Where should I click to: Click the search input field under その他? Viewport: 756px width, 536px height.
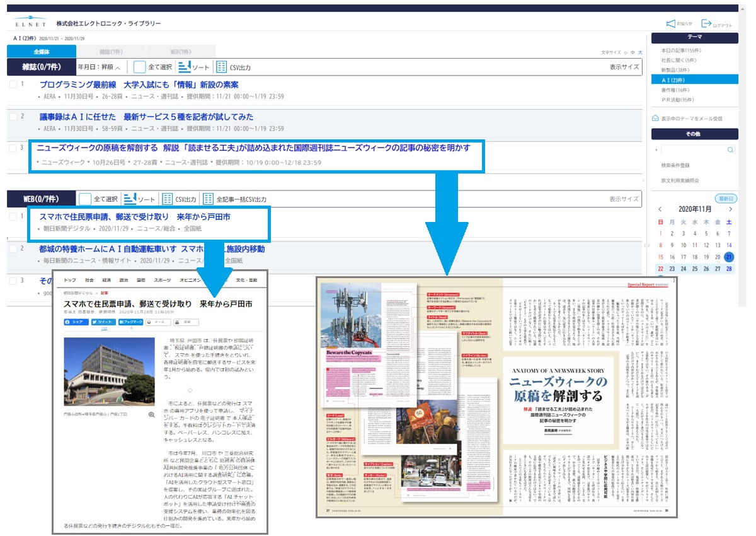coord(692,150)
